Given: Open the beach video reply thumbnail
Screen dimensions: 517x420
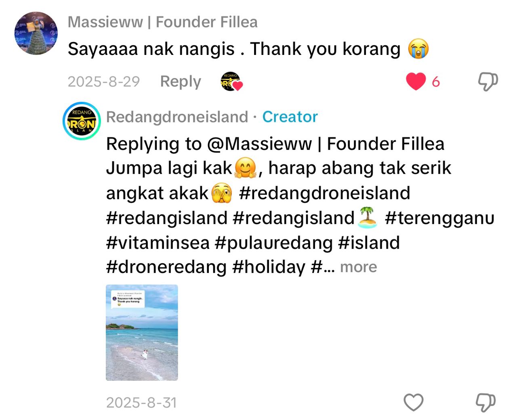Looking at the screenshot, I should pos(142,332).
